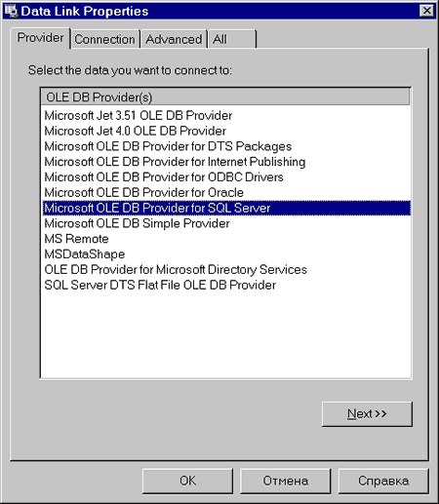Activate the Provider tab
The width and height of the screenshot is (439, 504).
click(x=40, y=38)
